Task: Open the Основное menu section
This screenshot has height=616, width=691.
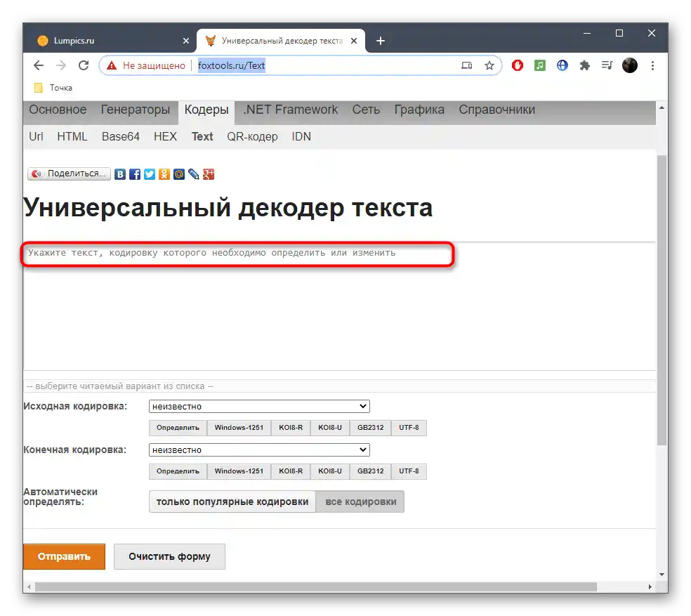Action: tap(58, 110)
